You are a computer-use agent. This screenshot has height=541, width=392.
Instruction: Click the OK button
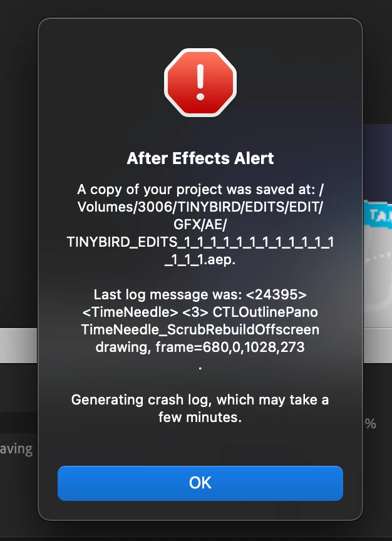(x=200, y=483)
